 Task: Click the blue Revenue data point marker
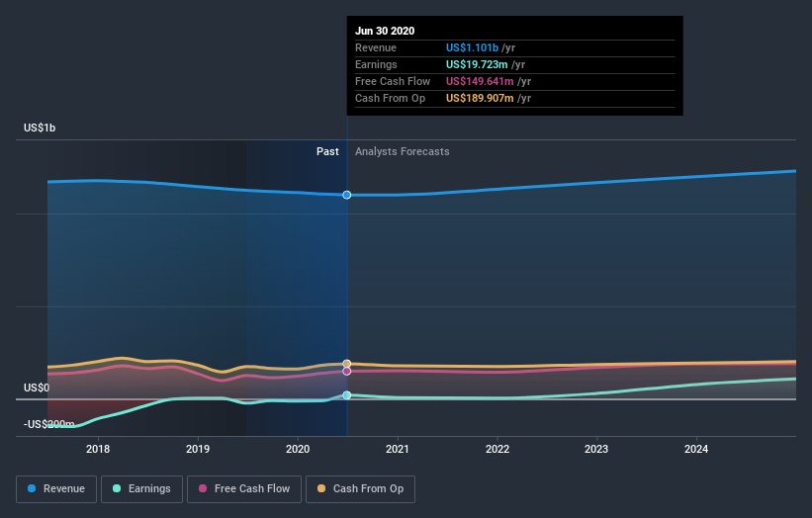coord(347,195)
